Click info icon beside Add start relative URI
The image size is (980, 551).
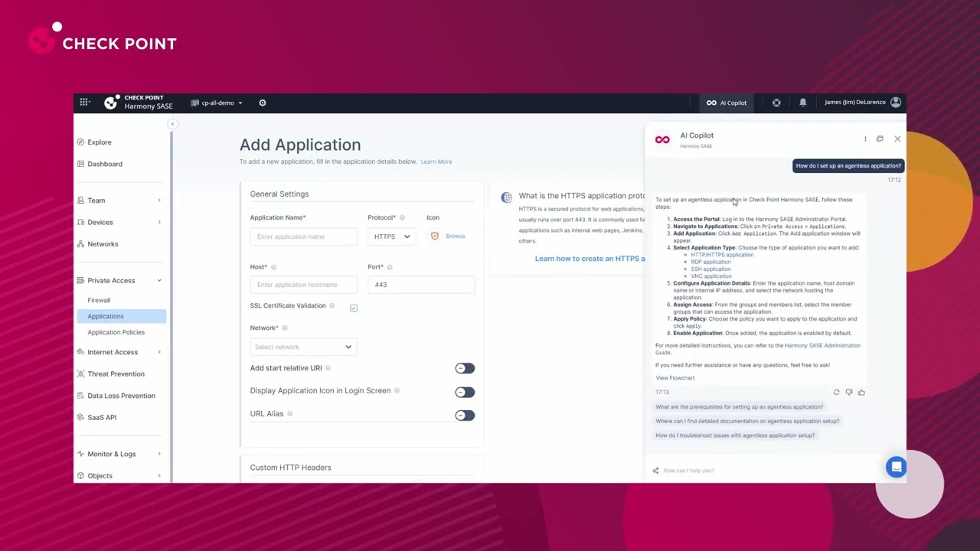[328, 368]
